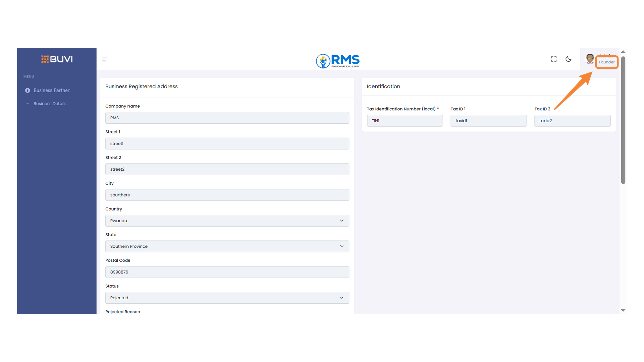
Task: Click the Tax Identification Number input field
Action: (x=405, y=121)
